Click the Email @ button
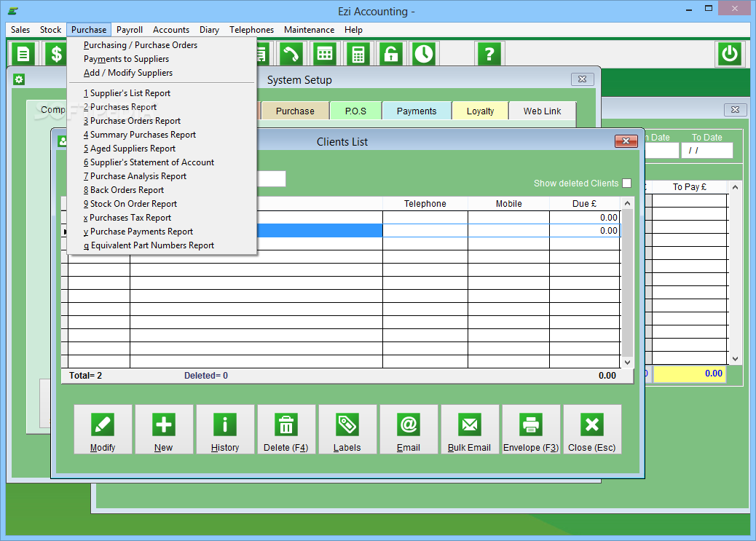The height and width of the screenshot is (541, 756). point(409,429)
